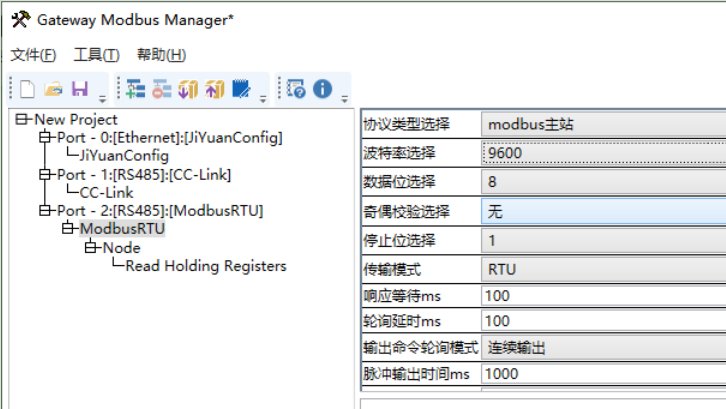This screenshot has width=726, height=409.
Task: Click the Gateway Modbus Manager app icon
Action: click(20, 19)
